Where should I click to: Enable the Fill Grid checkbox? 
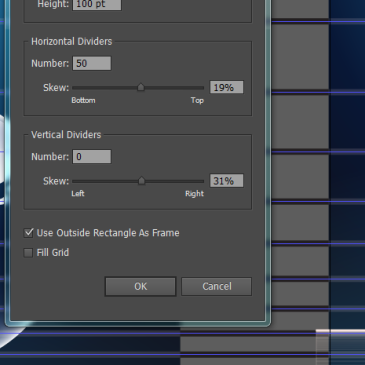(28, 253)
